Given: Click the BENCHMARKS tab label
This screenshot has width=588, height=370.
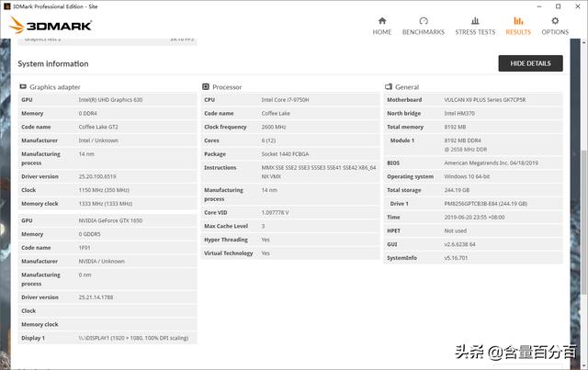Looking at the screenshot, I should click(424, 32).
